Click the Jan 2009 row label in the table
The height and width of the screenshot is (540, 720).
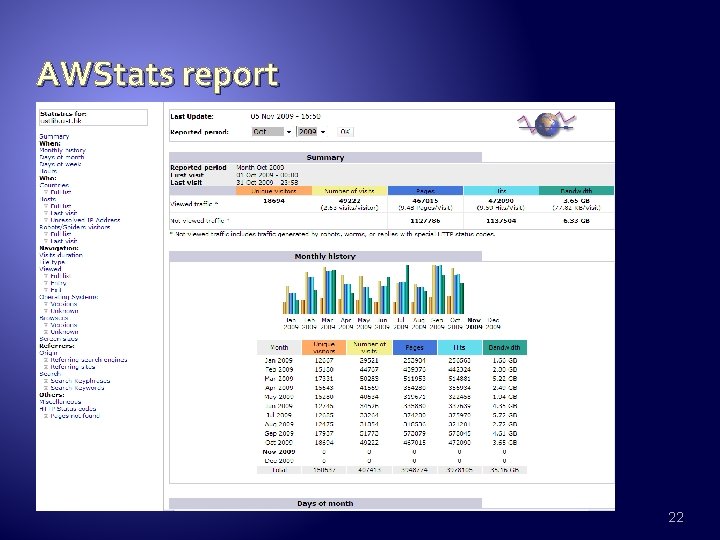point(279,360)
